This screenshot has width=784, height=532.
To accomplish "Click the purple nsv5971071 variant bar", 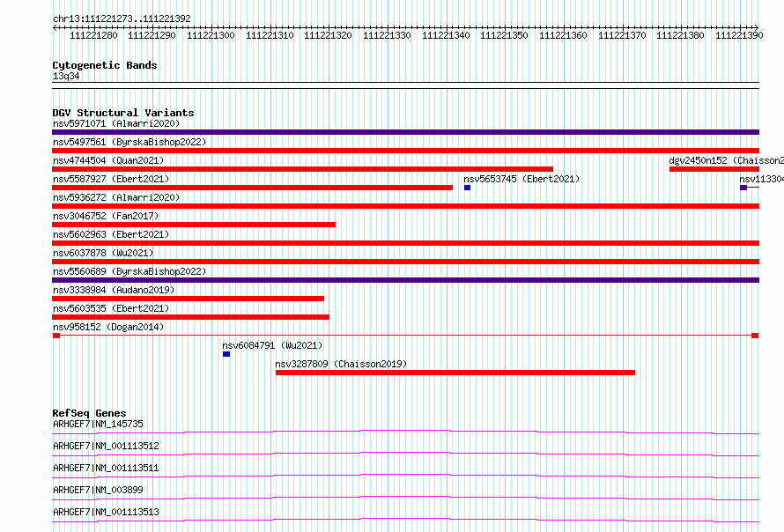I will click(x=405, y=132).
